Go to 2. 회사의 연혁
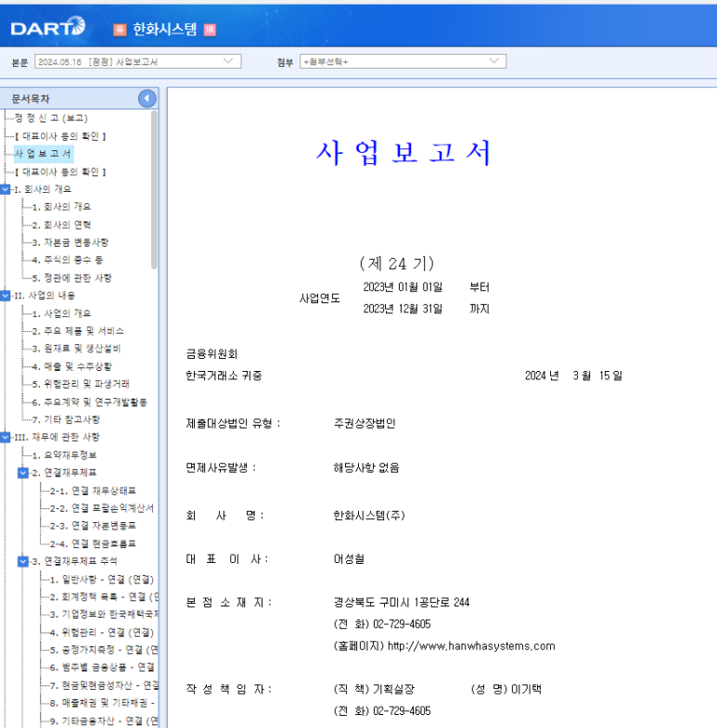 [62, 224]
